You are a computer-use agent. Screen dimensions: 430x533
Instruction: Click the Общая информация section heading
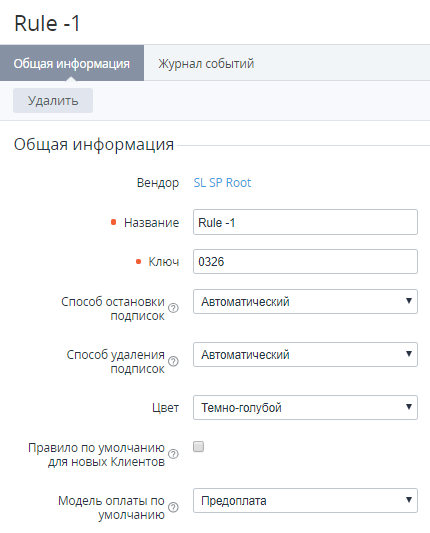[x=94, y=144]
